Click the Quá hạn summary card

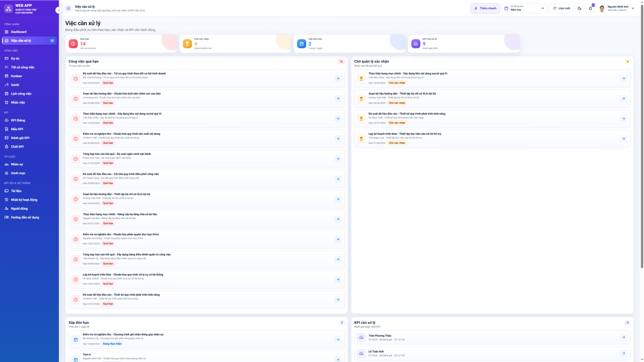tap(121, 43)
